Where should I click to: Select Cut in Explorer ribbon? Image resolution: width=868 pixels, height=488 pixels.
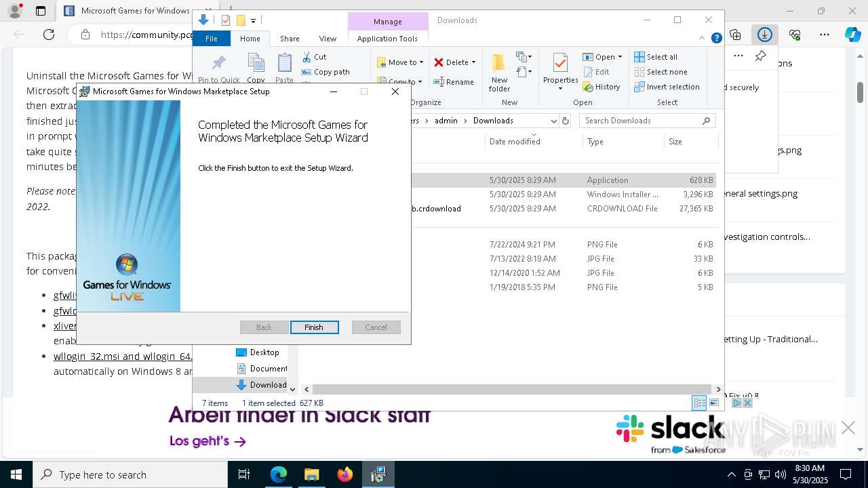(x=314, y=57)
